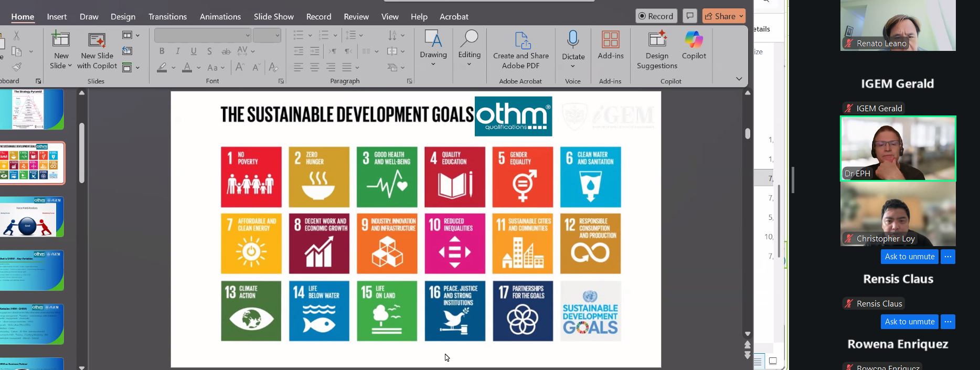Open Add-ins
This screenshot has width=980, height=370.
click(x=610, y=46)
